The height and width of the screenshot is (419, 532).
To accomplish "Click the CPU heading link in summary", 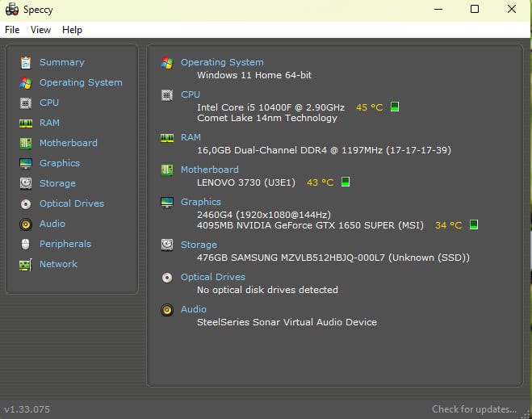I will click(x=191, y=94).
